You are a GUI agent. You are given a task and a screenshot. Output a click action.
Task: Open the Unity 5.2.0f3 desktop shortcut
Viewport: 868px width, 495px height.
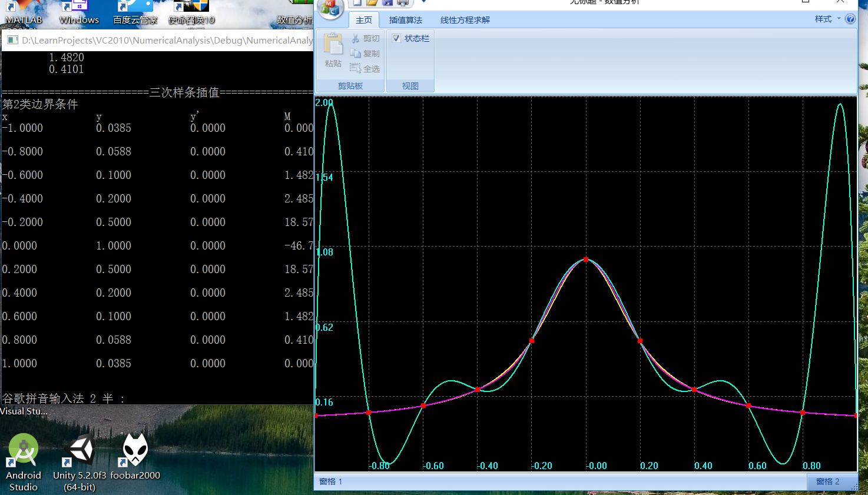tap(79, 450)
